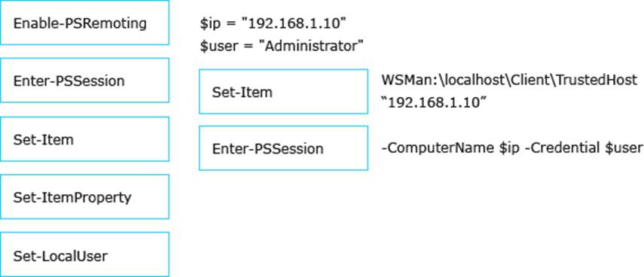The height and width of the screenshot is (277, 644).
Task: Select the Enable-PSRemoting cmdlet box
Action: [84, 23]
